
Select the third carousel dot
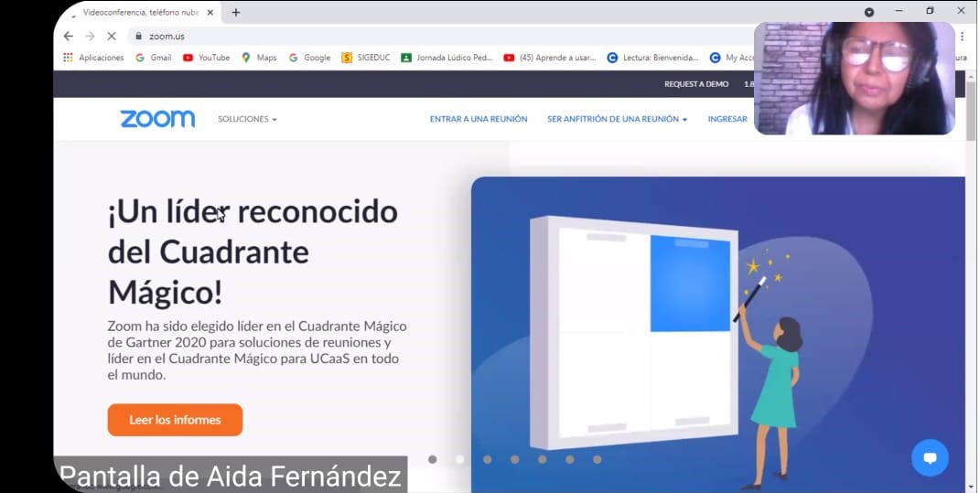[x=488, y=459]
